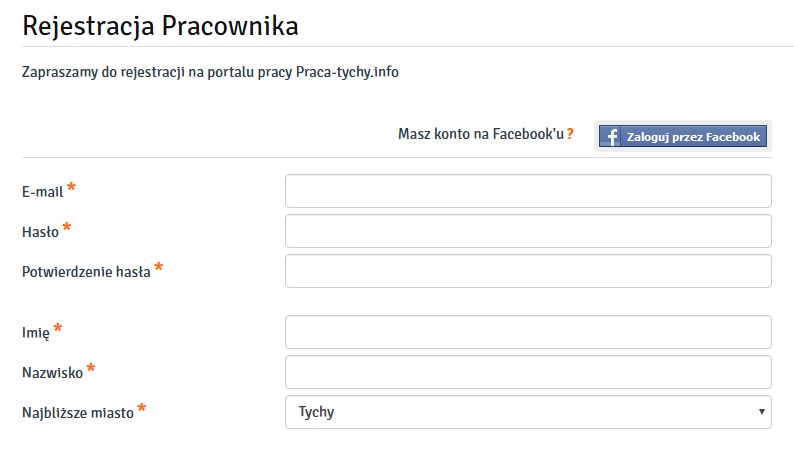
Task: Click the "Potwierdzenie hasła" label text
Action: click(x=86, y=272)
